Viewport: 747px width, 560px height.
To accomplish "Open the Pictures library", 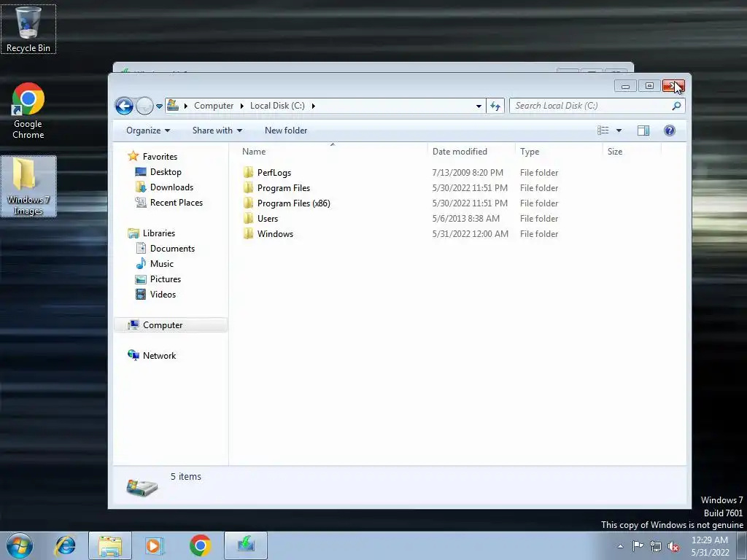I will click(166, 279).
